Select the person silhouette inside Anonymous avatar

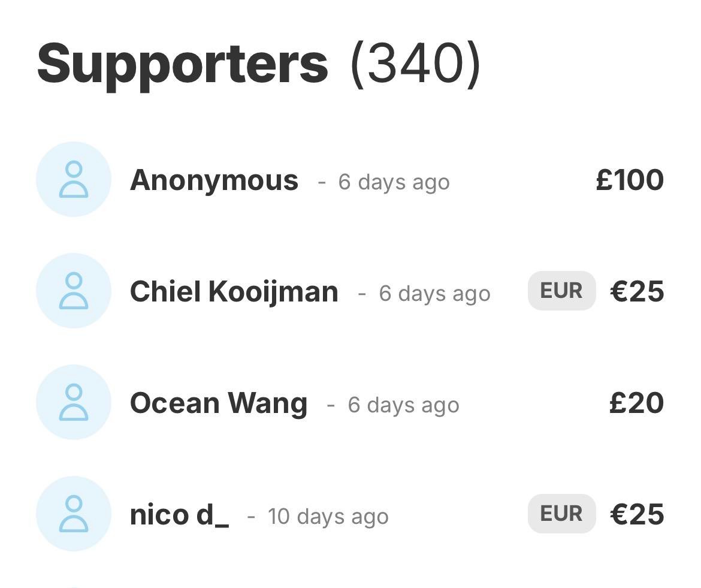pos(74,179)
